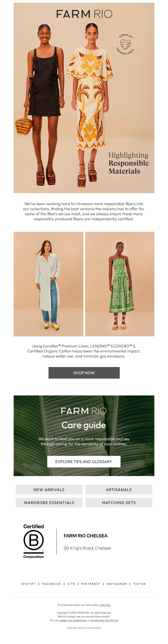
Task: Open the white shirt dress photo
Action: 49,284
